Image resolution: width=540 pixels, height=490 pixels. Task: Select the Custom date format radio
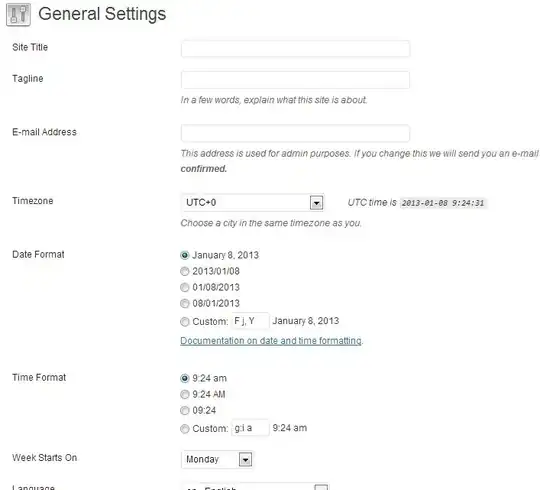point(185,322)
